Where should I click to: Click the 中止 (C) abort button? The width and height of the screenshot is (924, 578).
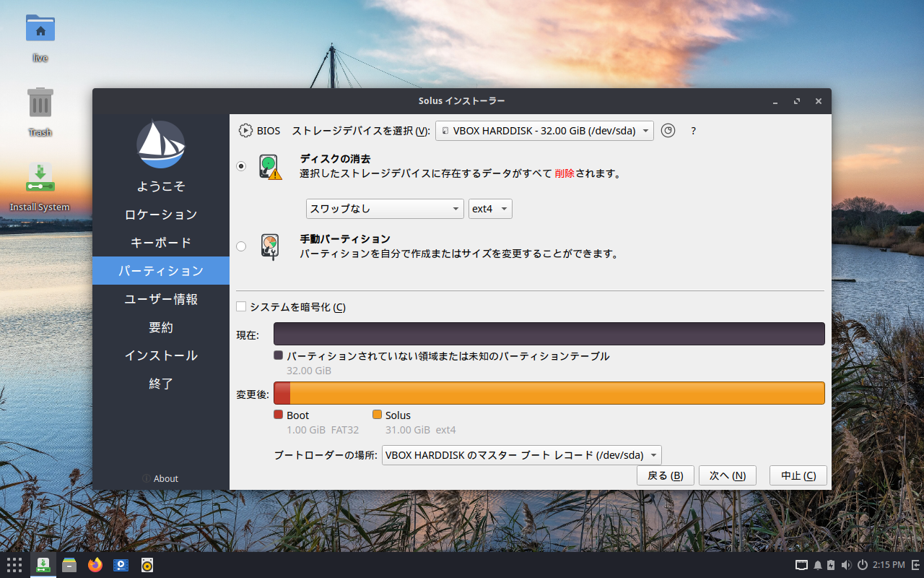coord(798,475)
